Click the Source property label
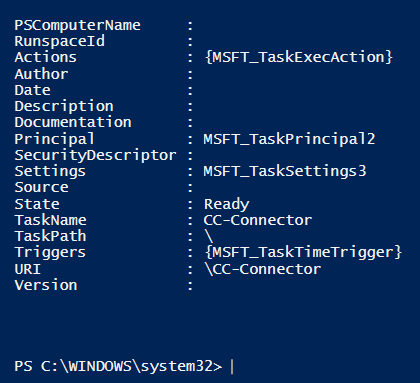 click(x=41, y=187)
